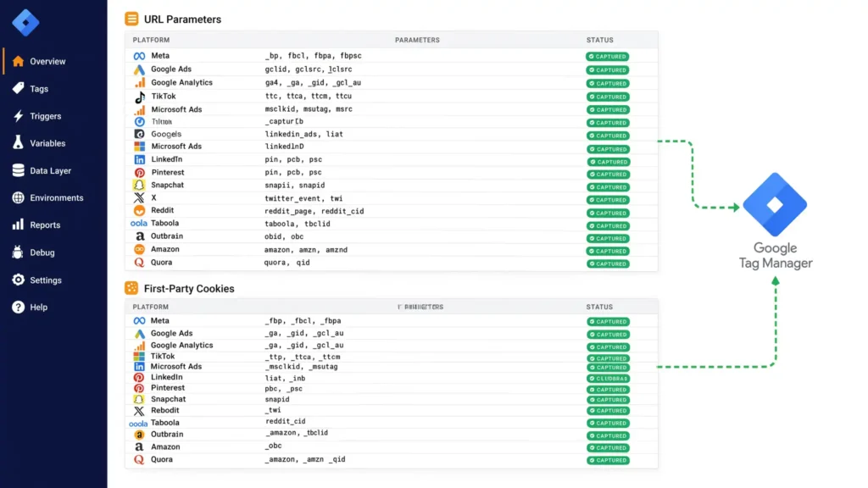Viewport: 868px width, 488px height.
Task: Click the CAPTURED badge in the URL Parameters Reddit row
Action: pyautogui.click(x=607, y=213)
